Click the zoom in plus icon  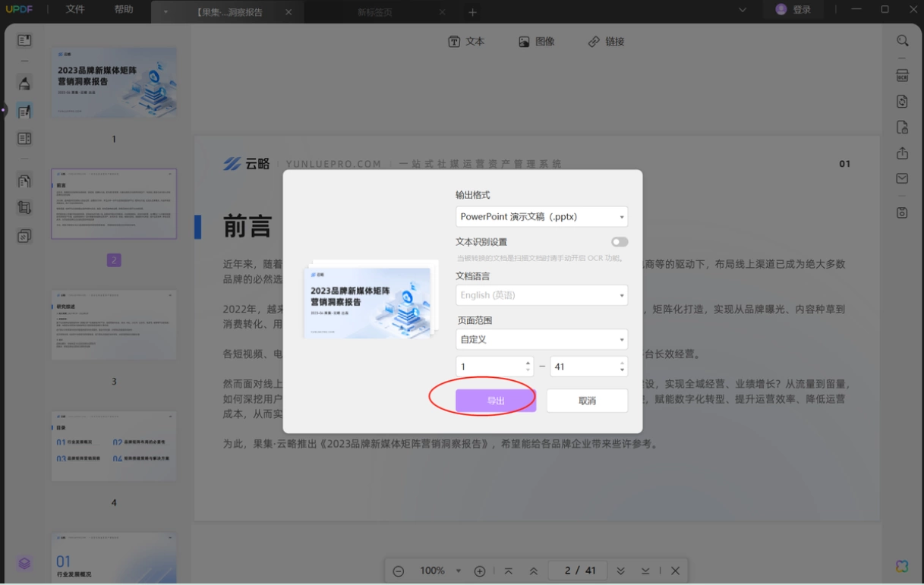pos(480,571)
